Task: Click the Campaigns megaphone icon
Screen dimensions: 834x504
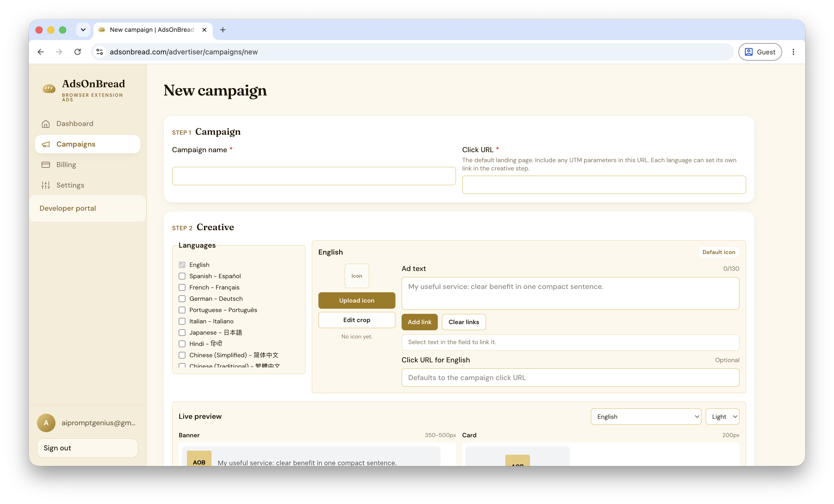Action: click(x=46, y=144)
